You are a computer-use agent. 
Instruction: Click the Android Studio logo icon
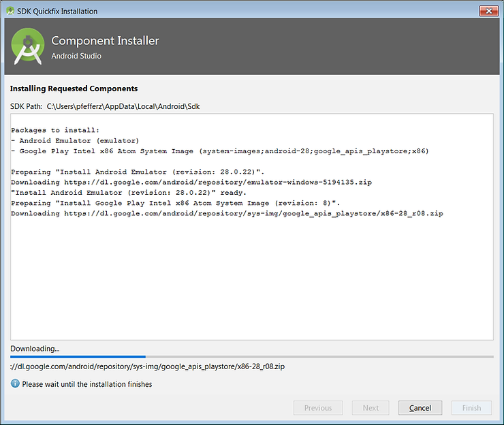[x=28, y=46]
